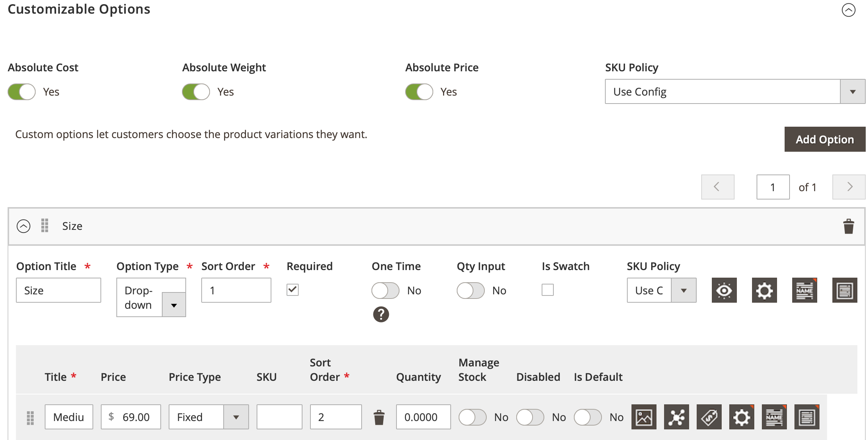
Task: Collapse the Size option panel
Action: tap(24, 226)
